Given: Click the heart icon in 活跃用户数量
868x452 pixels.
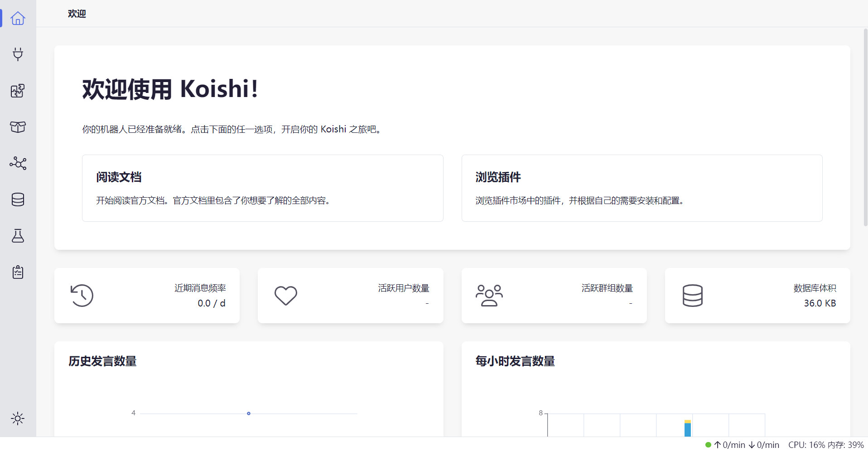Looking at the screenshot, I should coord(285,296).
